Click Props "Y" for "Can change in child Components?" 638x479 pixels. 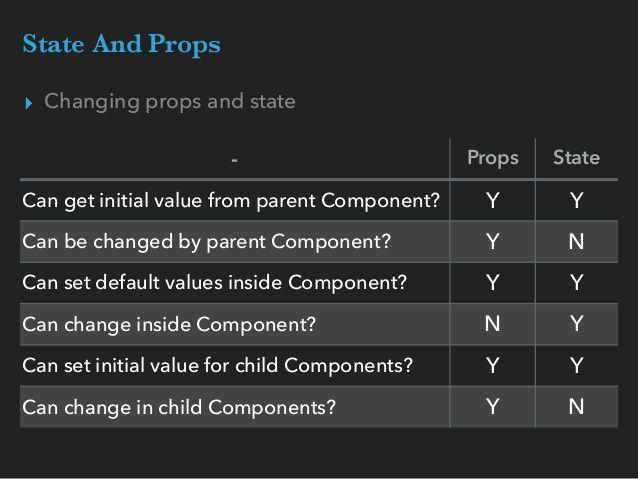click(493, 407)
